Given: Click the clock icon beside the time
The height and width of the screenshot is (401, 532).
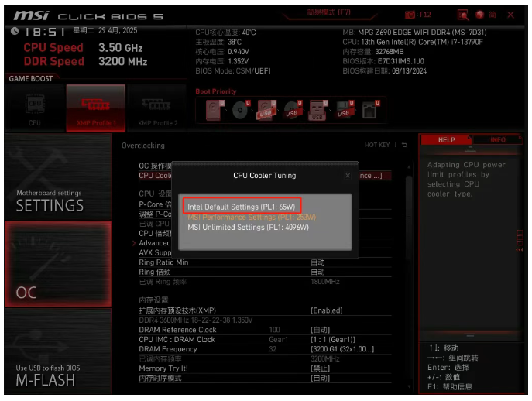Looking at the screenshot, I should click(x=15, y=31).
